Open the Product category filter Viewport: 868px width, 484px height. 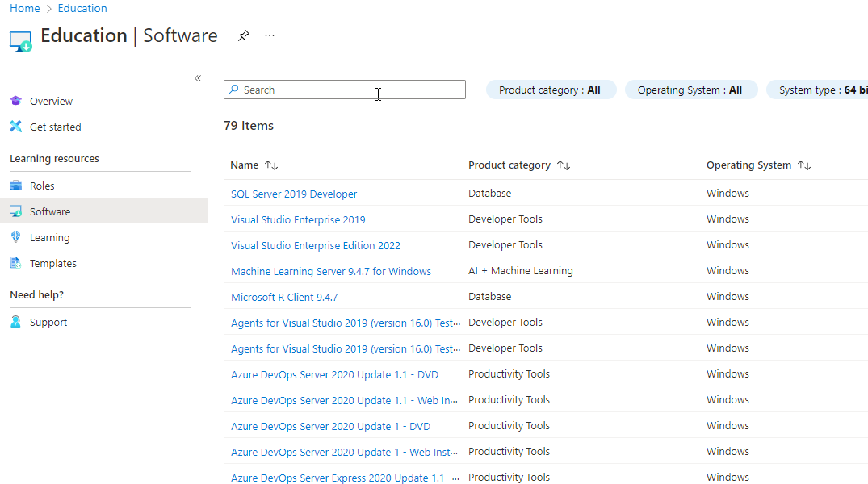tap(551, 90)
